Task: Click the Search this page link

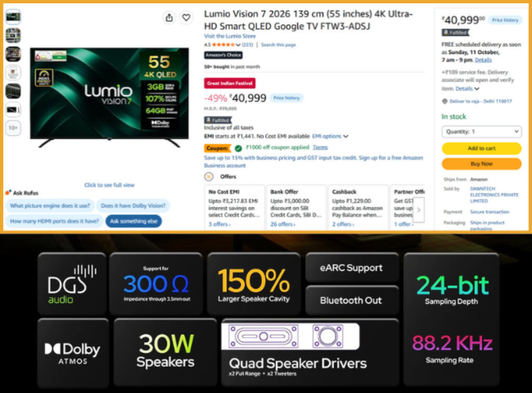Action: (x=278, y=45)
